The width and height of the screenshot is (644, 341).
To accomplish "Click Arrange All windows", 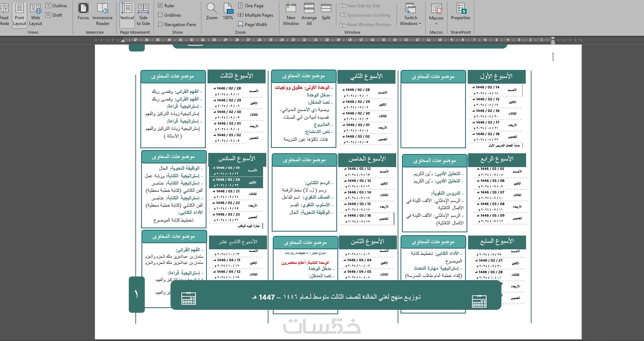I will pos(309,15).
